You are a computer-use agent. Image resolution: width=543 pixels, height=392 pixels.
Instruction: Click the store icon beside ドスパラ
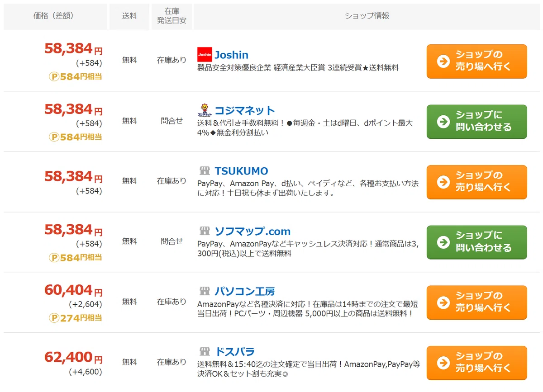coord(205,351)
